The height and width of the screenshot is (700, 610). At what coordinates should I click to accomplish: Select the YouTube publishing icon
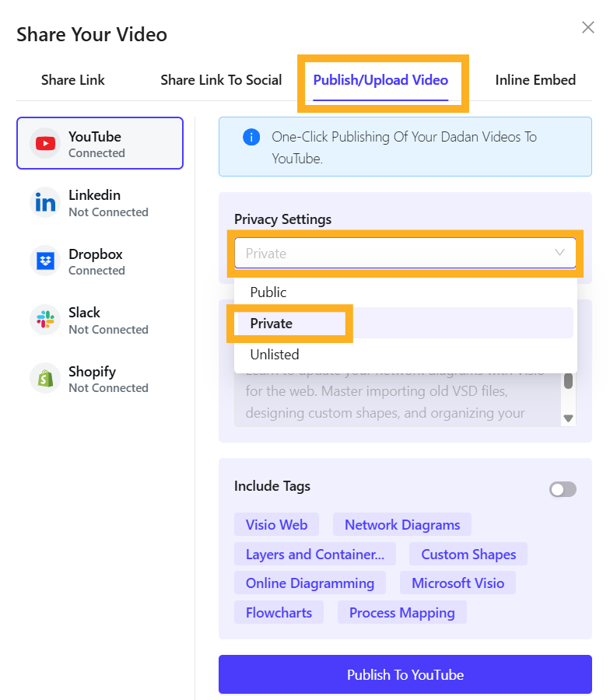(46, 143)
